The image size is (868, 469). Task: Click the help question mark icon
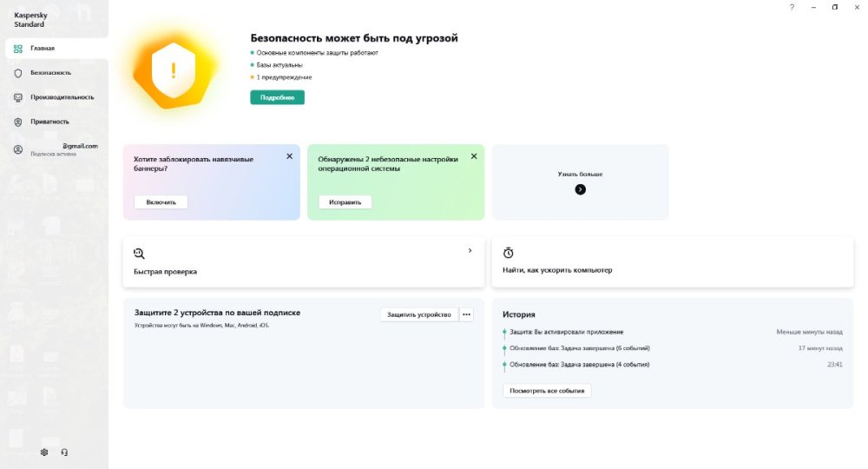(x=792, y=7)
